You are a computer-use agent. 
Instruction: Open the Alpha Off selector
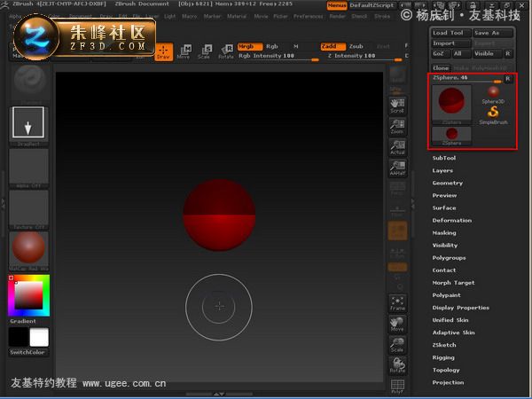[x=28, y=168]
